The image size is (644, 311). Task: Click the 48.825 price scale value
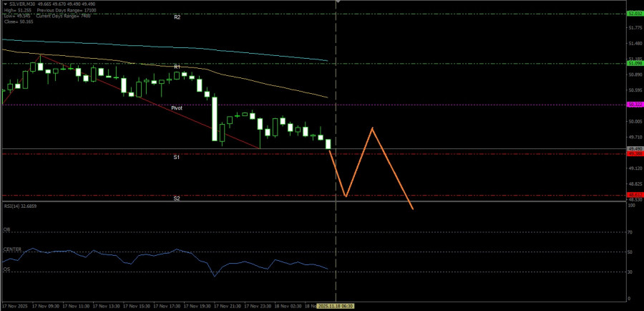point(635,184)
